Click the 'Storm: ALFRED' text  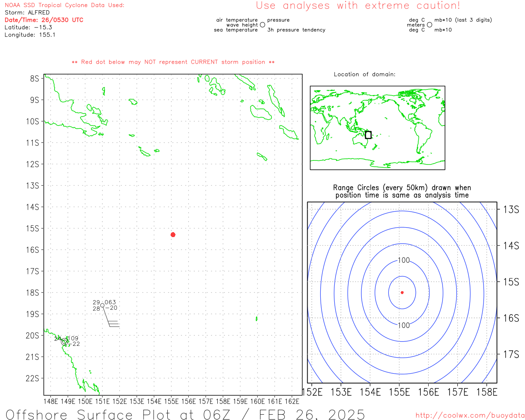tap(27, 13)
